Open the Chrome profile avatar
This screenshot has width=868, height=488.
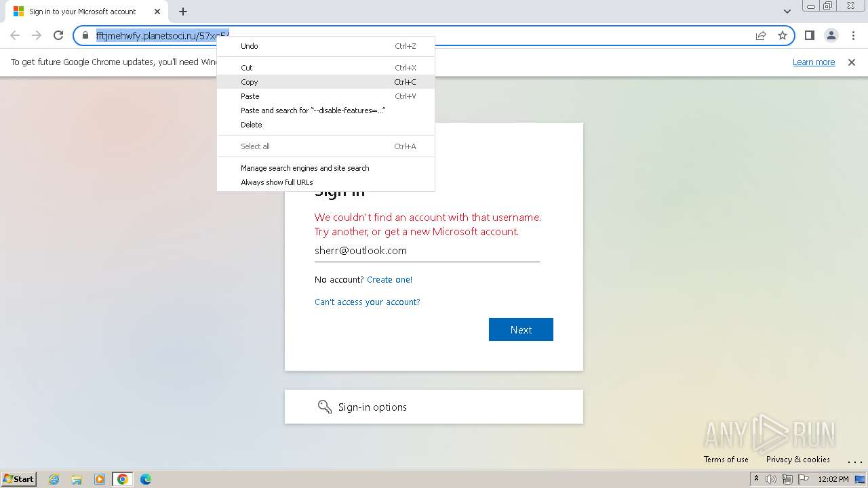831,35
